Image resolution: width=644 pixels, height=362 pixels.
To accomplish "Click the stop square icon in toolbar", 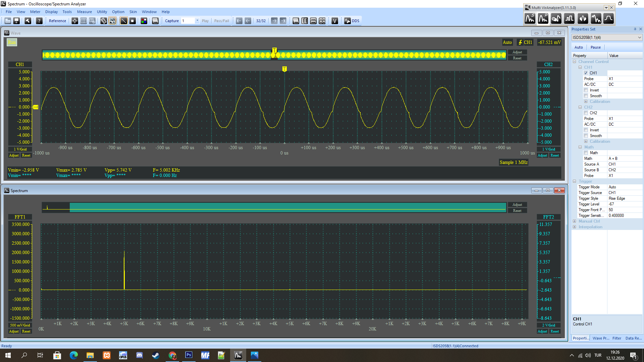I will (132, 21).
